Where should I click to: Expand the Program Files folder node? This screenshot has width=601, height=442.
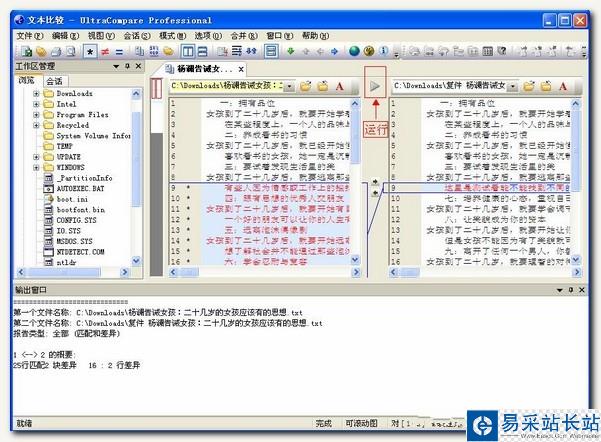[36, 115]
